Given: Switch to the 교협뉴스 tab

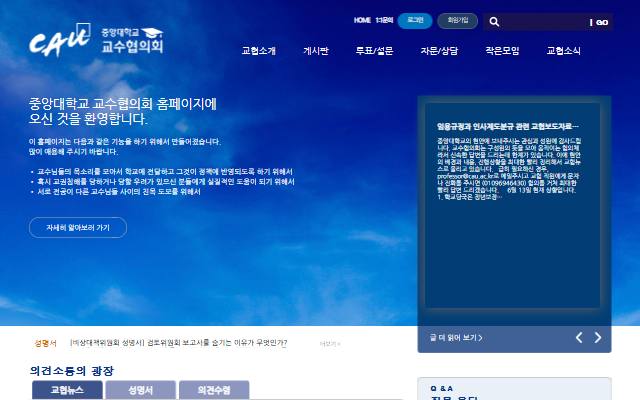Looking at the screenshot, I should pyautogui.click(x=67, y=390).
